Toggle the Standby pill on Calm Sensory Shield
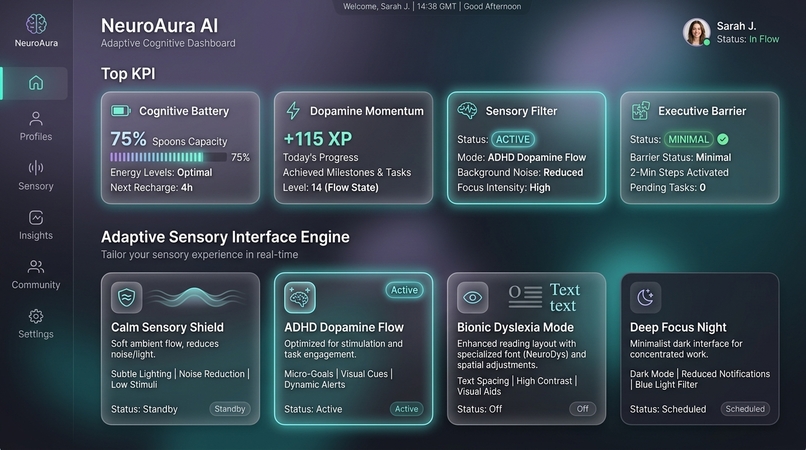The image size is (806, 450). 230,409
